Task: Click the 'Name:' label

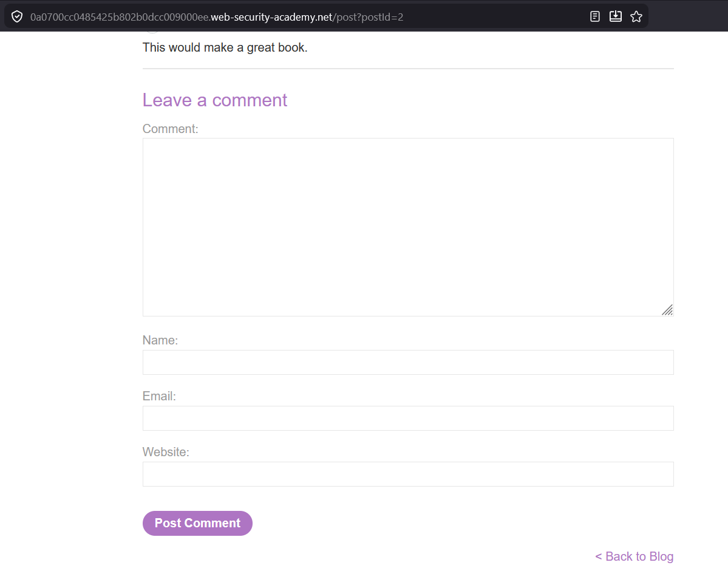Action: (160, 340)
